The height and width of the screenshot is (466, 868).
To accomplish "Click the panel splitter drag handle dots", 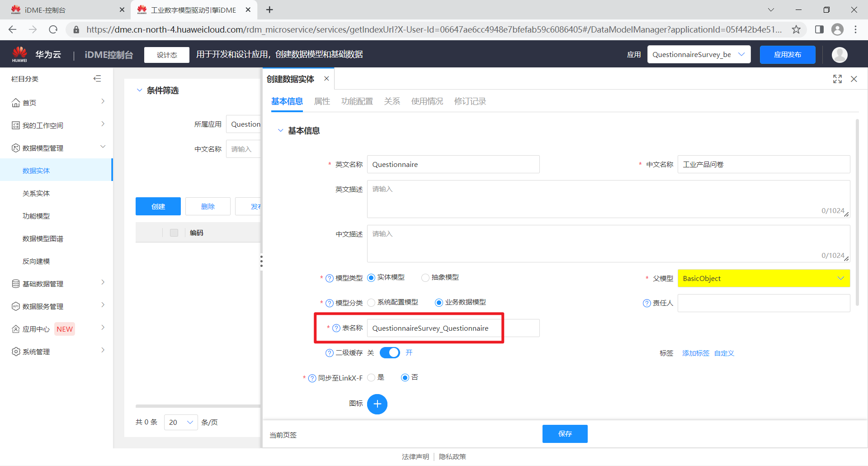I will 261,261.
